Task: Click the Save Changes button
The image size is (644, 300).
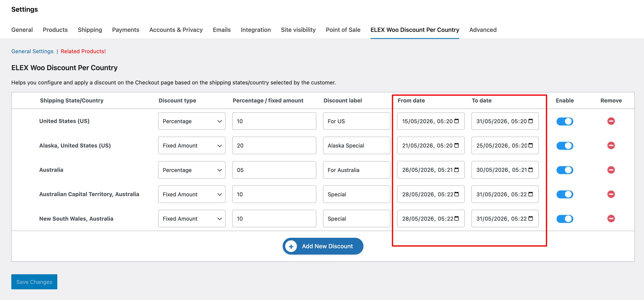Action: 34,282
